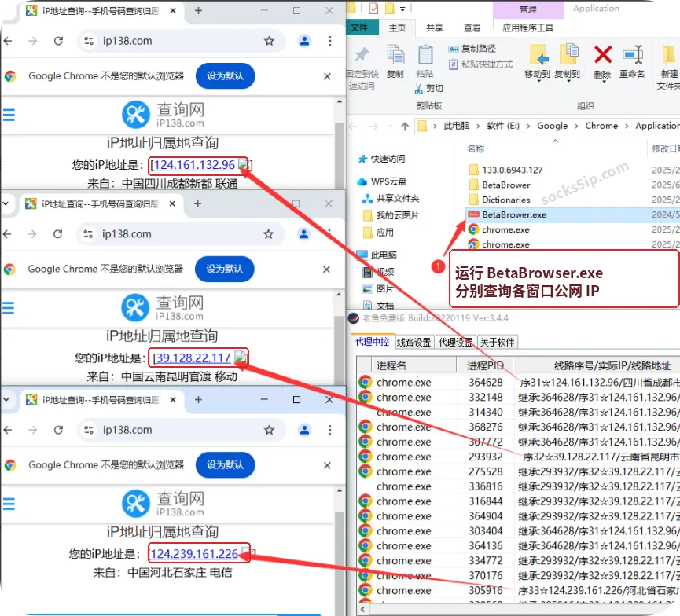680x616 pixels.
Task: Sort by 进程PID column header
Action: (485, 365)
